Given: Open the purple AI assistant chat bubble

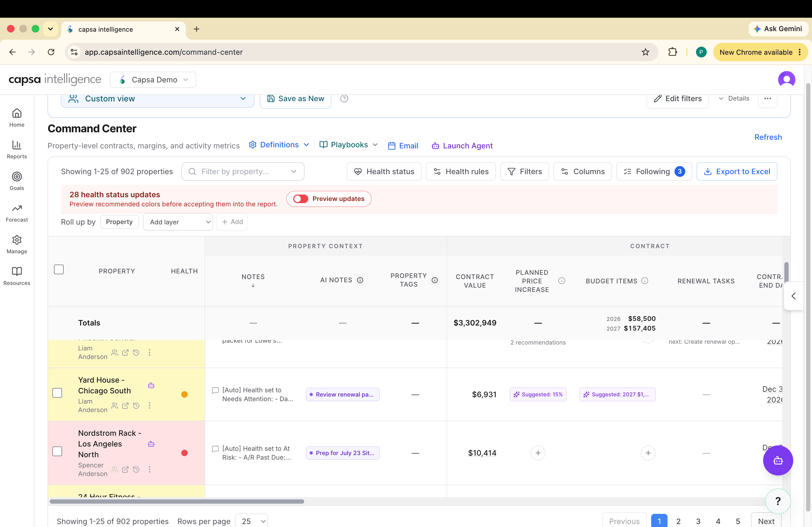Looking at the screenshot, I should 778,460.
